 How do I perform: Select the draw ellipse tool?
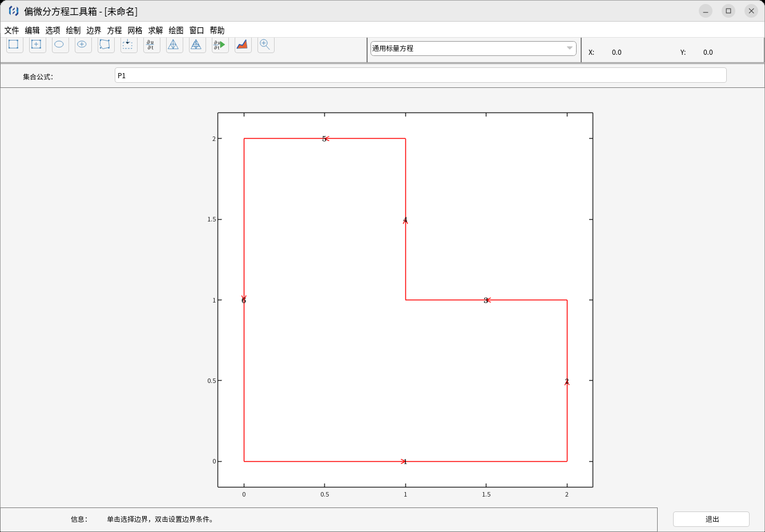click(x=60, y=45)
